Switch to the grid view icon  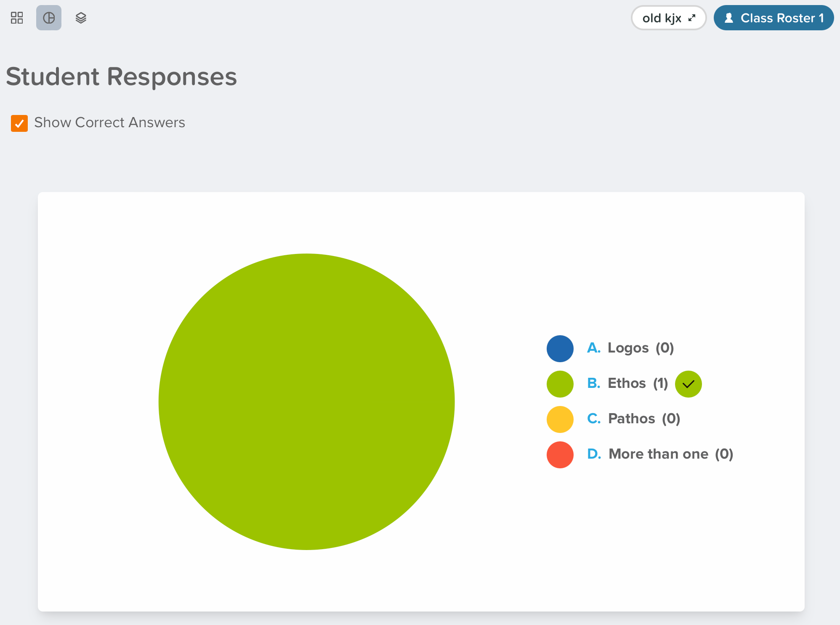pyautogui.click(x=17, y=18)
